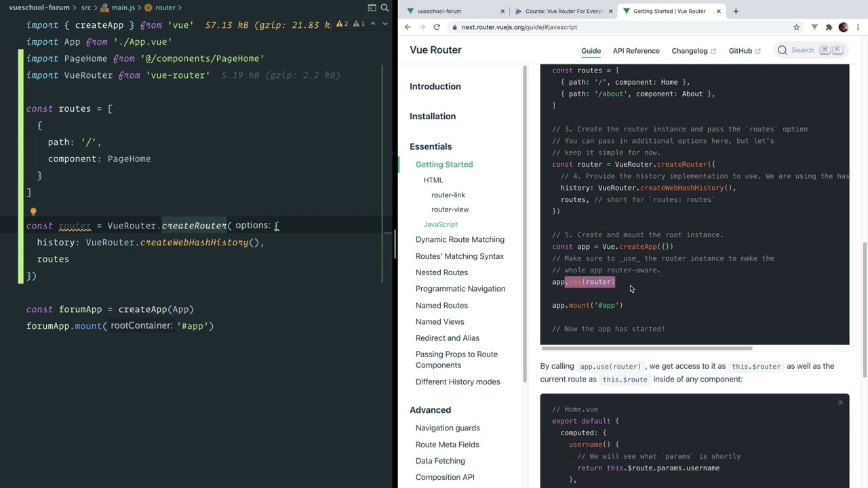The width and height of the screenshot is (868, 488).
Task: Open Navigation guards page
Action: [448, 428]
